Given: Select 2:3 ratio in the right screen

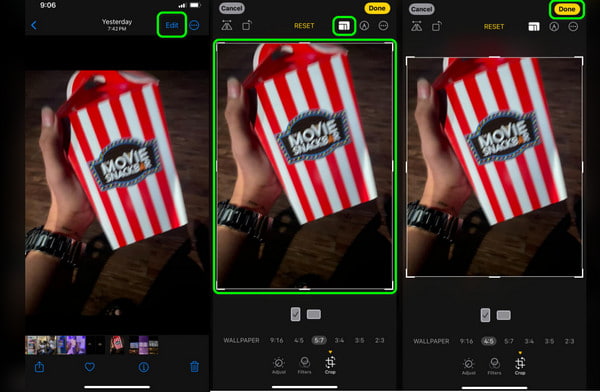Looking at the screenshot, I should [x=569, y=341].
